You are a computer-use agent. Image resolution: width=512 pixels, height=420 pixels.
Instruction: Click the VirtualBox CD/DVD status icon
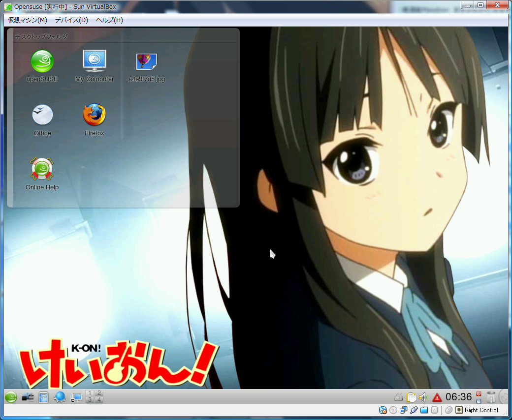393,410
